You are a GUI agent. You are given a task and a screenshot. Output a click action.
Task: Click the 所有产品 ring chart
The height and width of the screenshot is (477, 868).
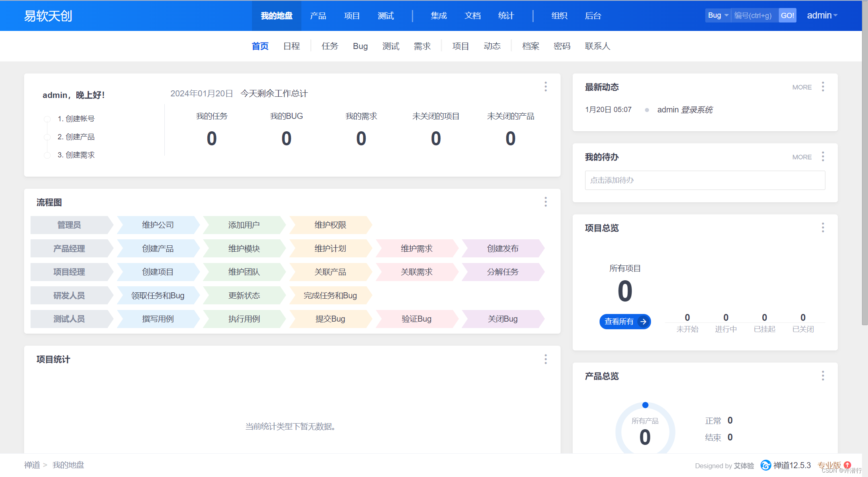pos(645,428)
